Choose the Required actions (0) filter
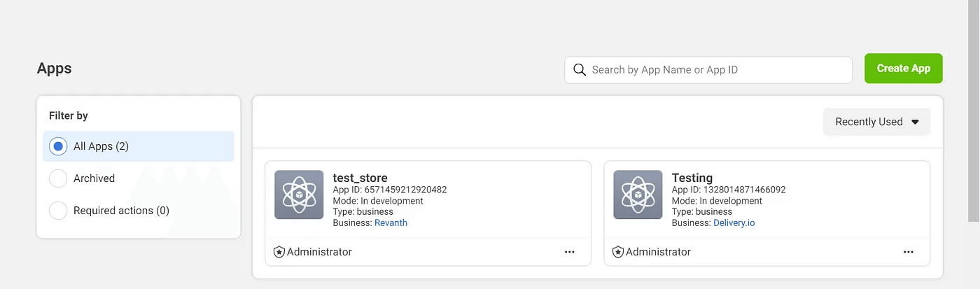 [x=58, y=210]
